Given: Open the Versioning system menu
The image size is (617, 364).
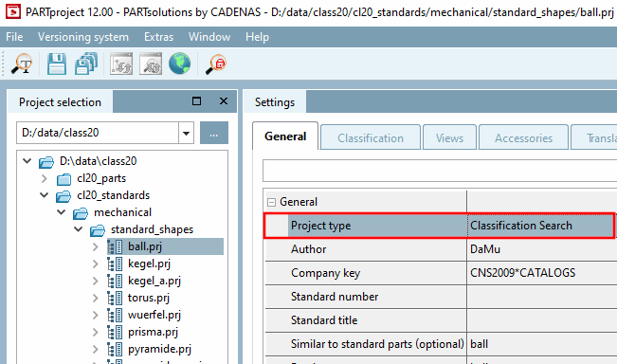Looking at the screenshot, I should pos(83,37).
